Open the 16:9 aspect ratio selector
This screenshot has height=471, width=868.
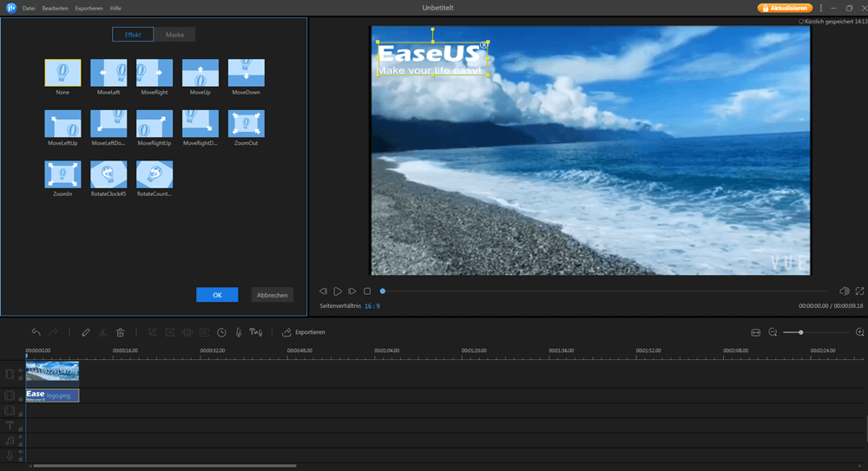point(372,306)
